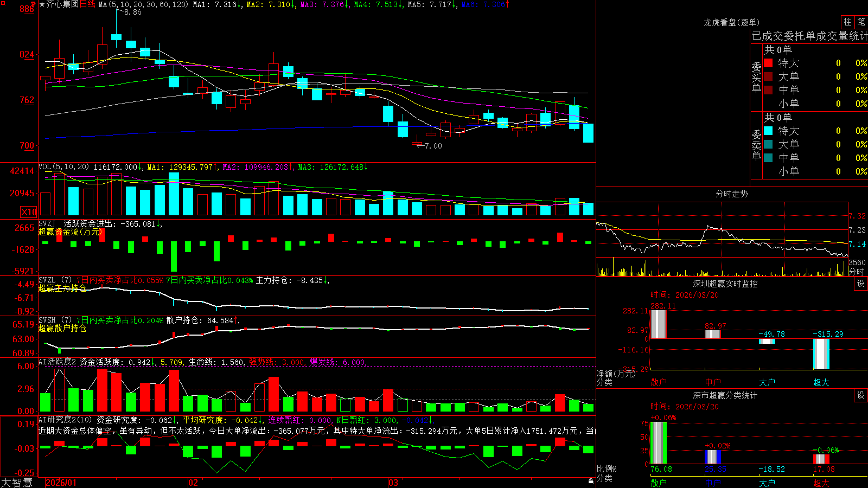This screenshot has height=488, width=868.
Task: Click the 超大 17.08 red bar
Action: pyautogui.click(x=821, y=459)
